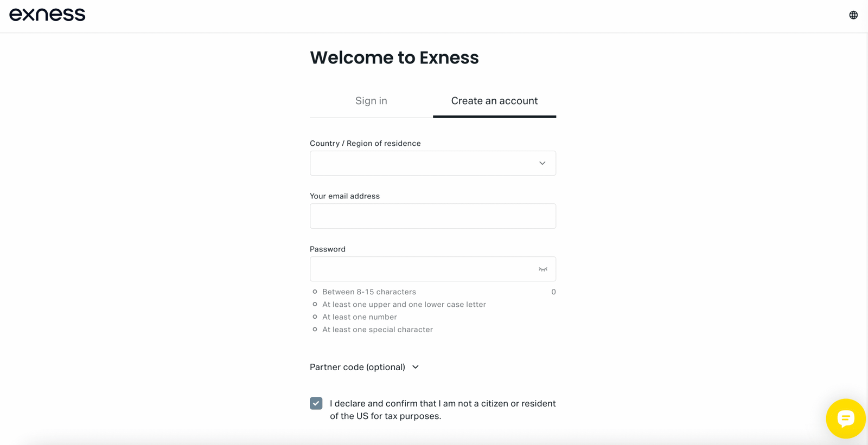Click the upper and lower case requirement

pos(404,304)
